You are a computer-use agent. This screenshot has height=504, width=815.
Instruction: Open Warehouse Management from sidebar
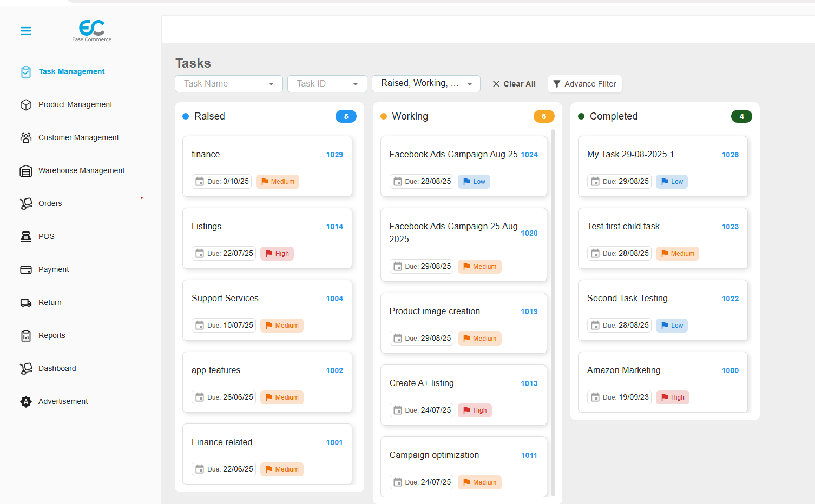point(26,170)
